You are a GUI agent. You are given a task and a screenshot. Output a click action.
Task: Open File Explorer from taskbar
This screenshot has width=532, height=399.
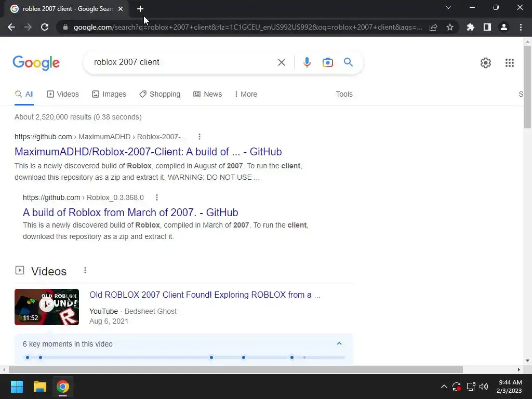point(39,387)
